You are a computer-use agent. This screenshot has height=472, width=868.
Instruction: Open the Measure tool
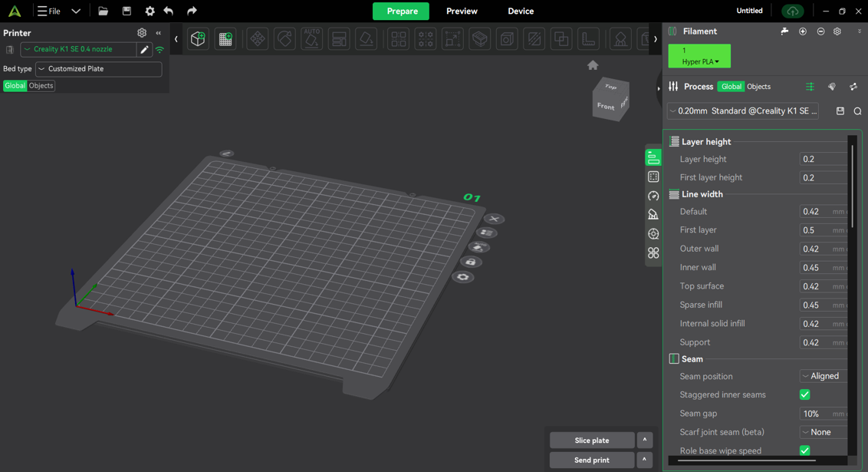click(x=587, y=38)
